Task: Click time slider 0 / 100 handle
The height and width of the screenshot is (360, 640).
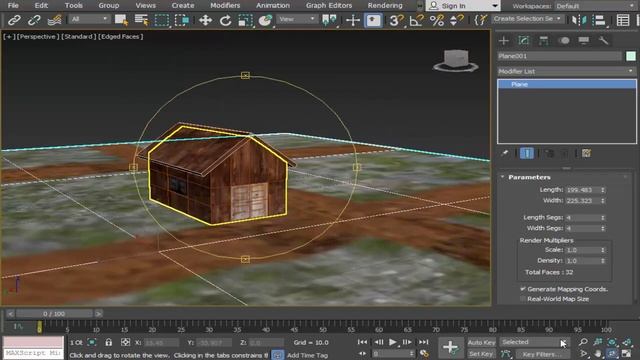Action: pyautogui.click(x=54, y=313)
